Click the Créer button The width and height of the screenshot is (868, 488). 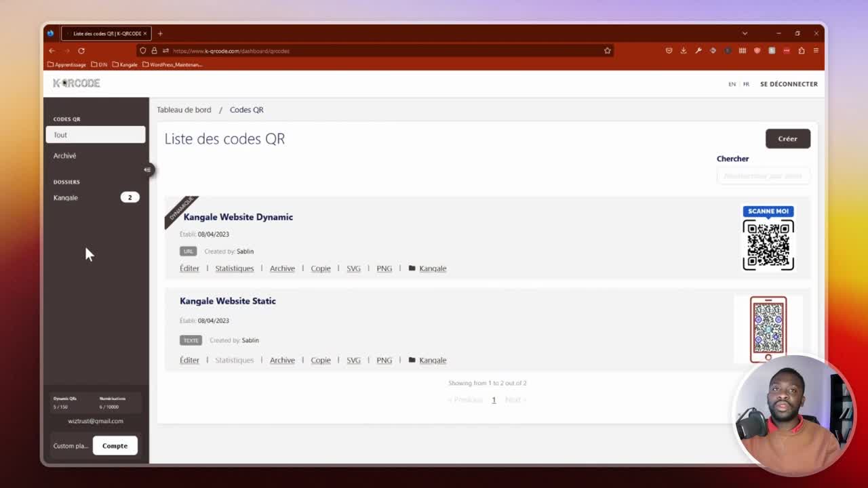[x=787, y=138]
